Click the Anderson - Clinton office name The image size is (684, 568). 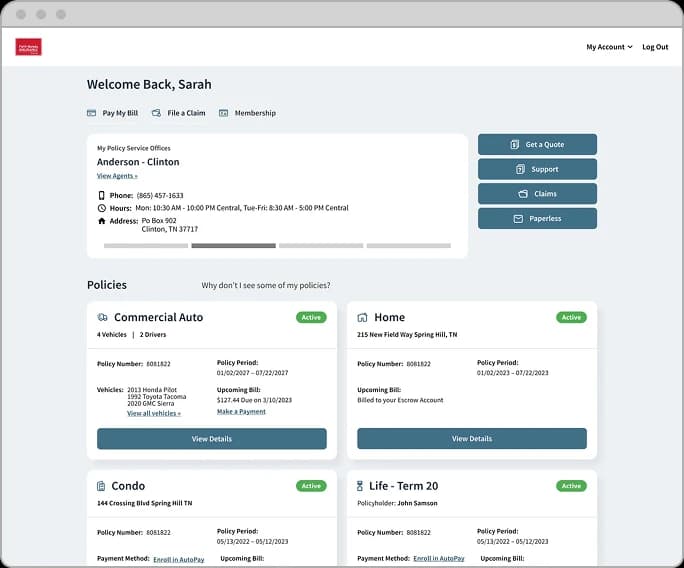138,162
